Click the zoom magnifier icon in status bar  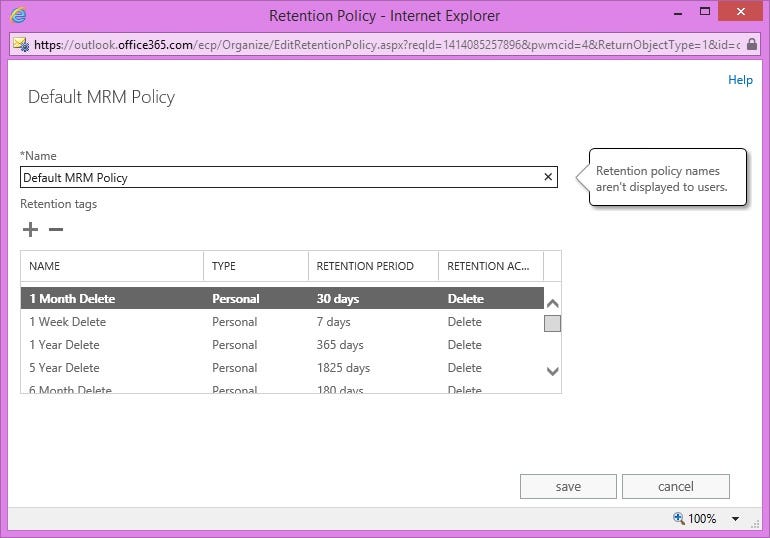click(679, 518)
